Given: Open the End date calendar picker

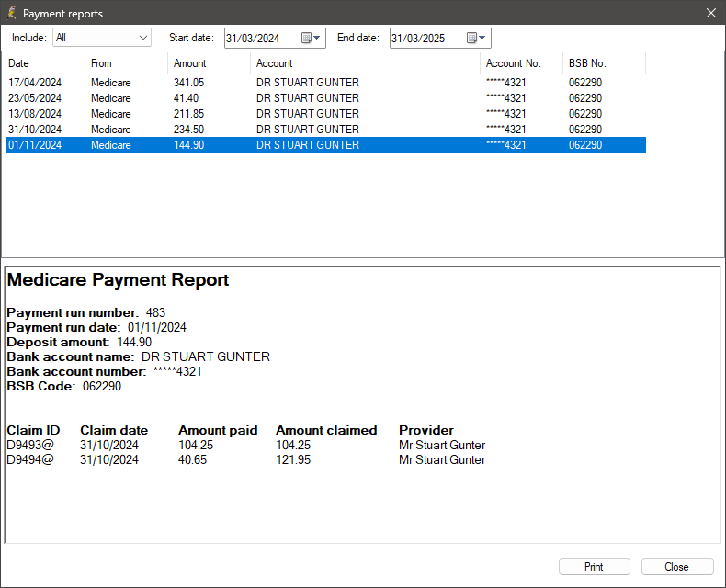Looking at the screenshot, I should click(x=471, y=38).
